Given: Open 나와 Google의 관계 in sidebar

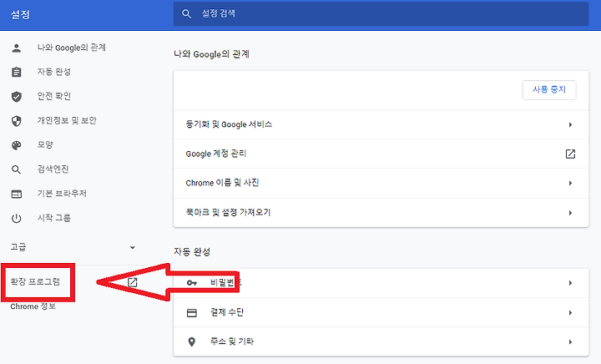Looking at the screenshot, I should click(x=71, y=48).
